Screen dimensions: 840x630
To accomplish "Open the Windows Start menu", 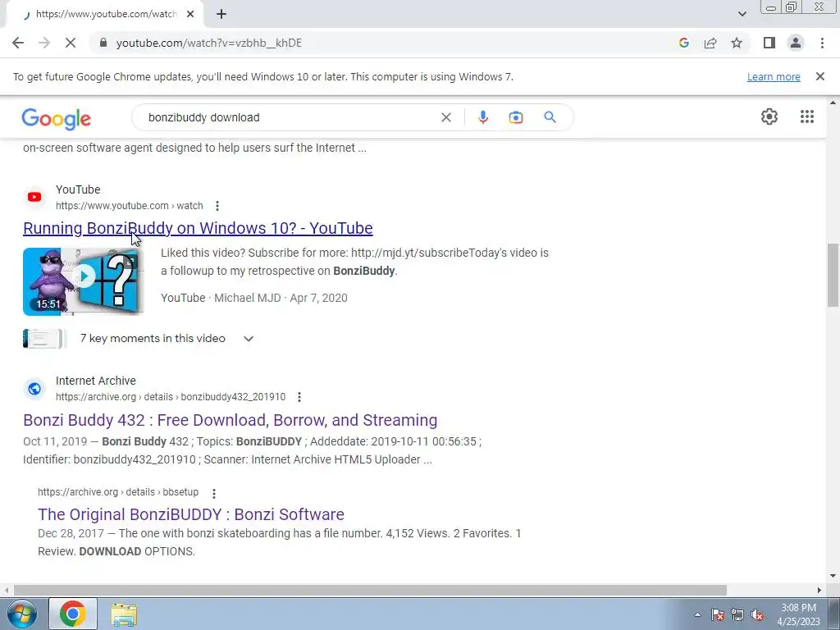I will pos(21,614).
